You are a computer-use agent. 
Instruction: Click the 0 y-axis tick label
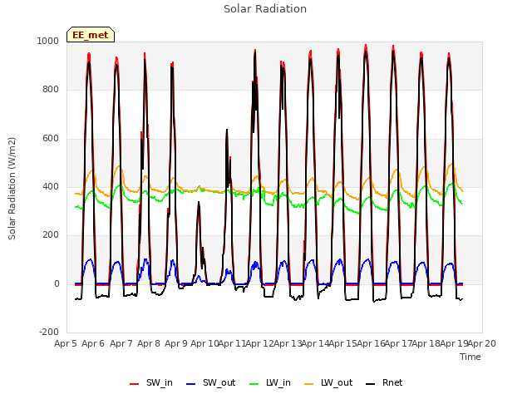point(57,284)
